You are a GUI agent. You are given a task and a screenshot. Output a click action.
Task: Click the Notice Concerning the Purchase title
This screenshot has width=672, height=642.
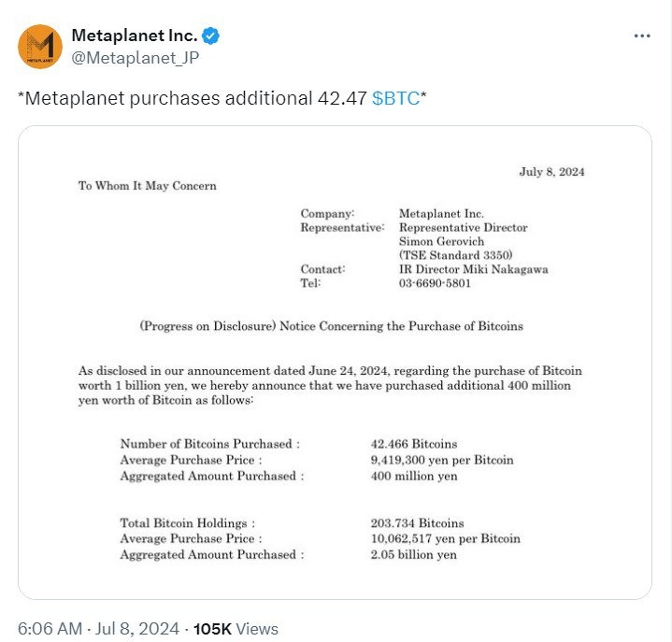331,326
